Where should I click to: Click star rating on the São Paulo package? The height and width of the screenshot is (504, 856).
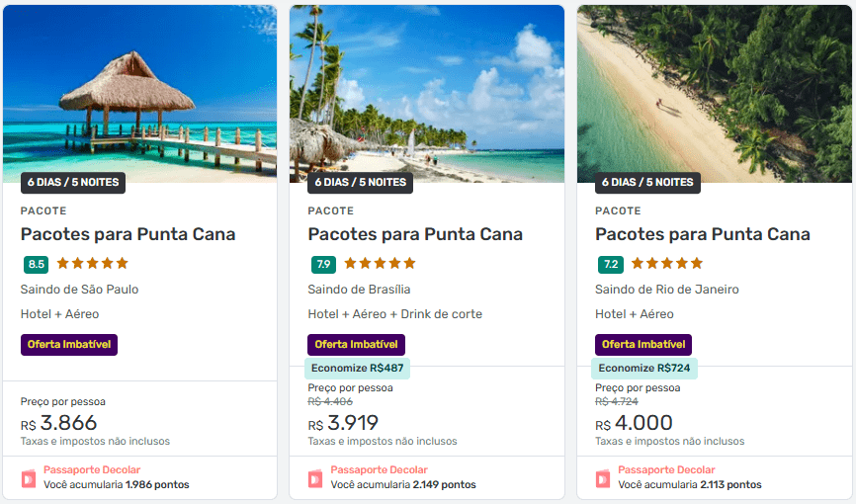pyautogui.click(x=93, y=264)
